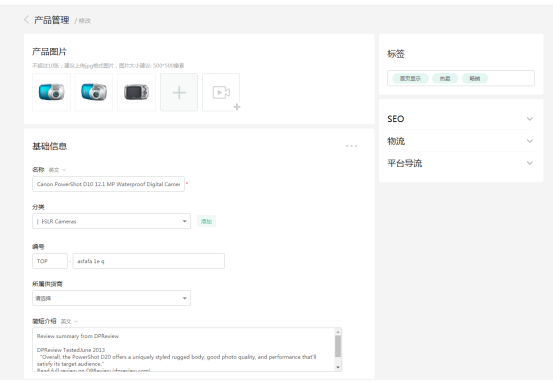Viewport: 553px width, 381px height.
Task: Change language selector next to 简短介绍
Action: coord(69,321)
